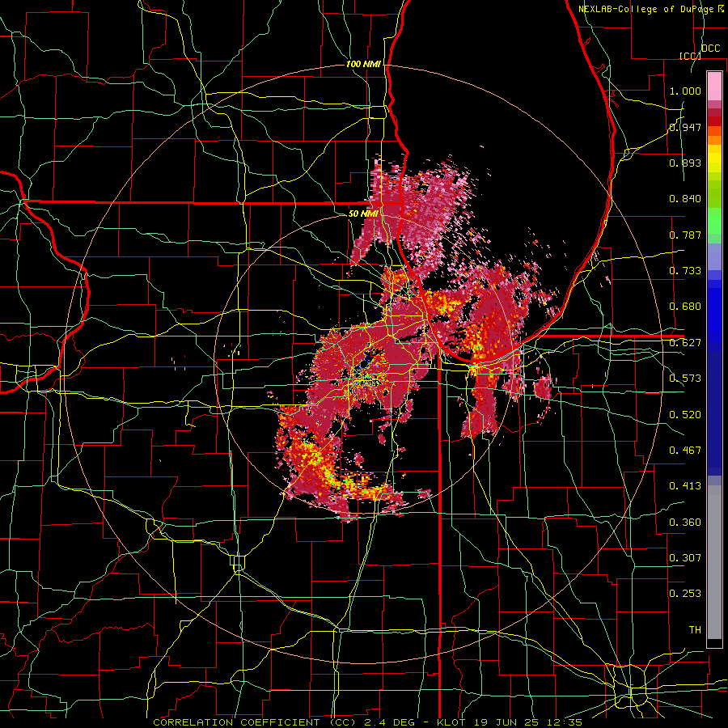This screenshot has height=728, width=728.
Task: Click the 0.627 scale value
Action: click(x=685, y=343)
